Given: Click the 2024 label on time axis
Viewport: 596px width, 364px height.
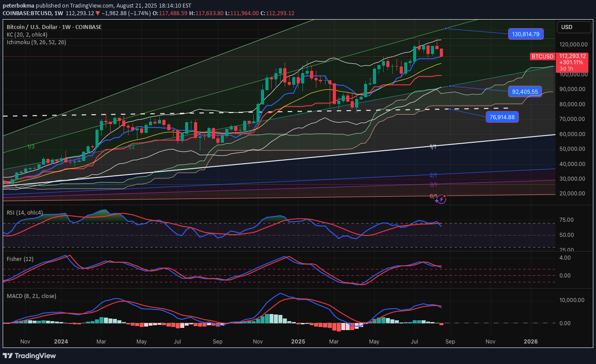Looking at the screenshot, I should coord(61,342).
